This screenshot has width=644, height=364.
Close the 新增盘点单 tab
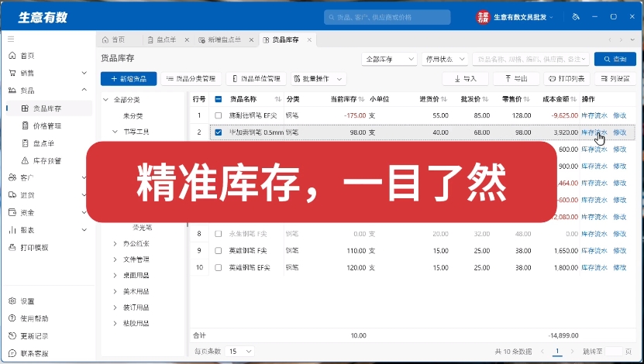251,39
